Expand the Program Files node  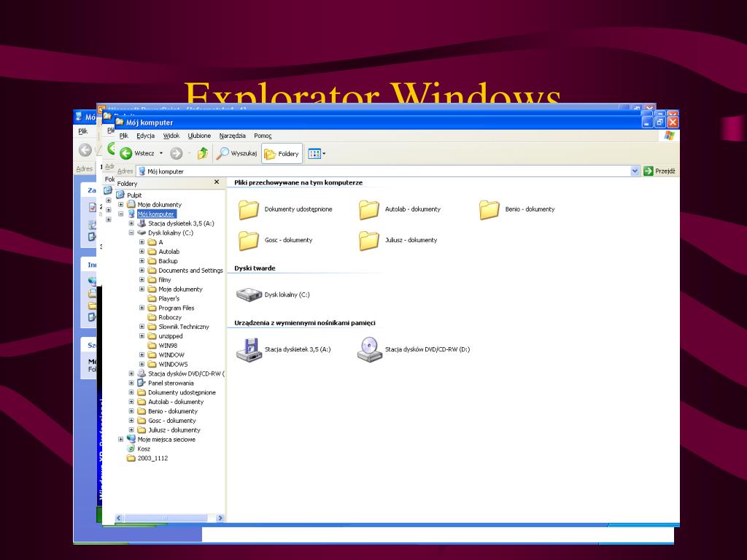point(142,308)
